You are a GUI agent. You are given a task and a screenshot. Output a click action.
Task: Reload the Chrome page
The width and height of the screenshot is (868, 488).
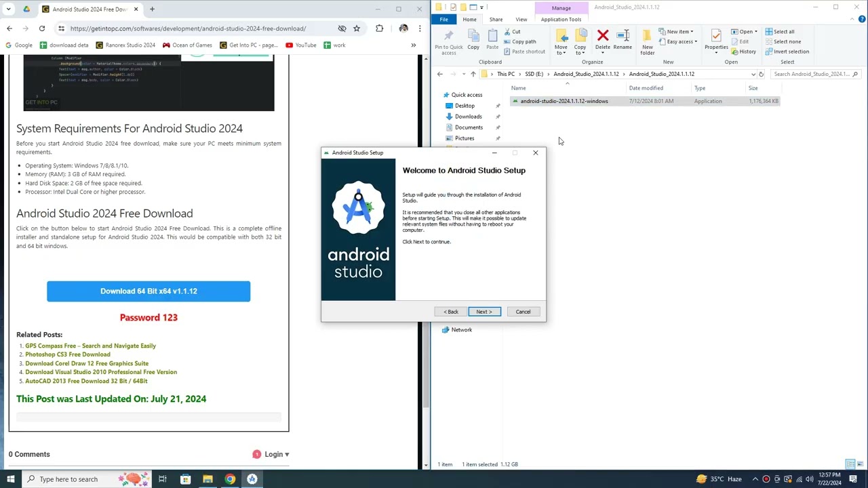(x=42, y=28)
